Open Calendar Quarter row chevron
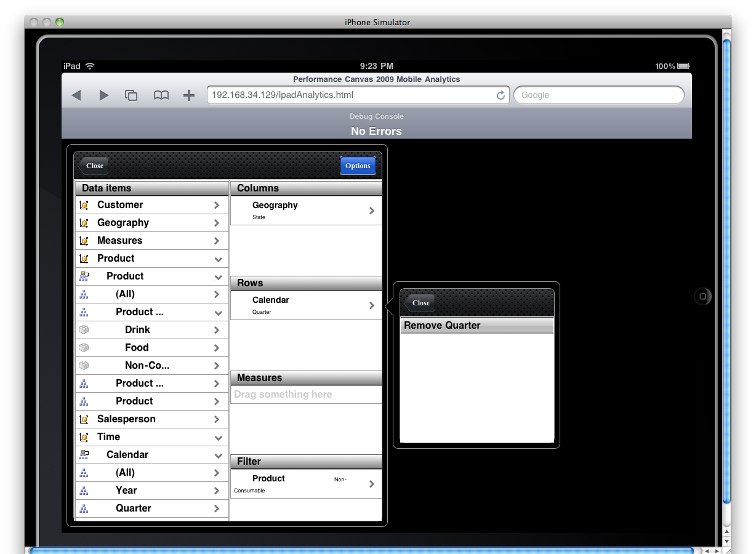This screenshot has height=554, width=756. tap(371, 305)
